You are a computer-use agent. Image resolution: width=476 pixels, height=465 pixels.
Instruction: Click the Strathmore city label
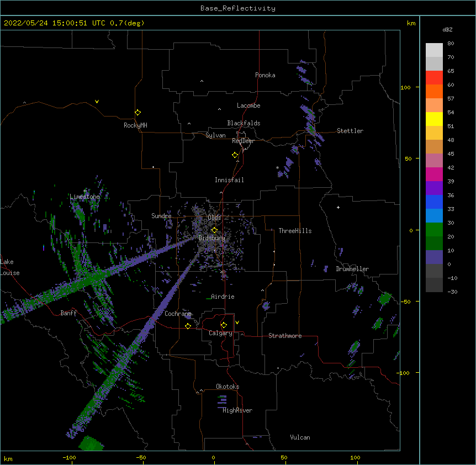point(285,336)
